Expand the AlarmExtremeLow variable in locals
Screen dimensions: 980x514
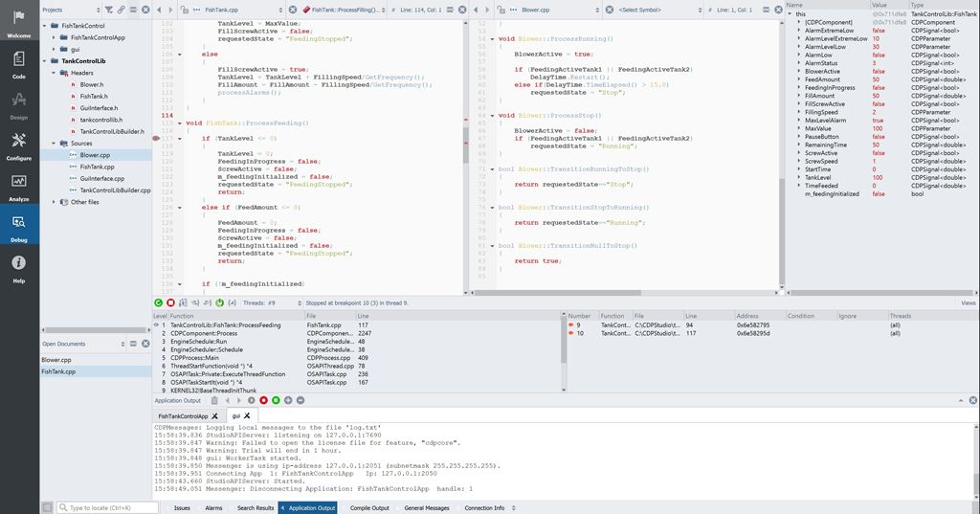click(799, 30)
